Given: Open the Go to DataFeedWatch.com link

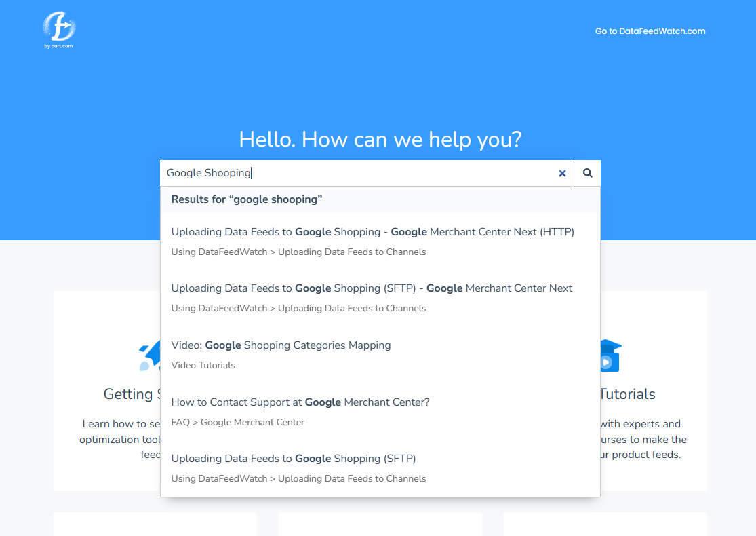Looking at the screenshot, I should (650, 31).
